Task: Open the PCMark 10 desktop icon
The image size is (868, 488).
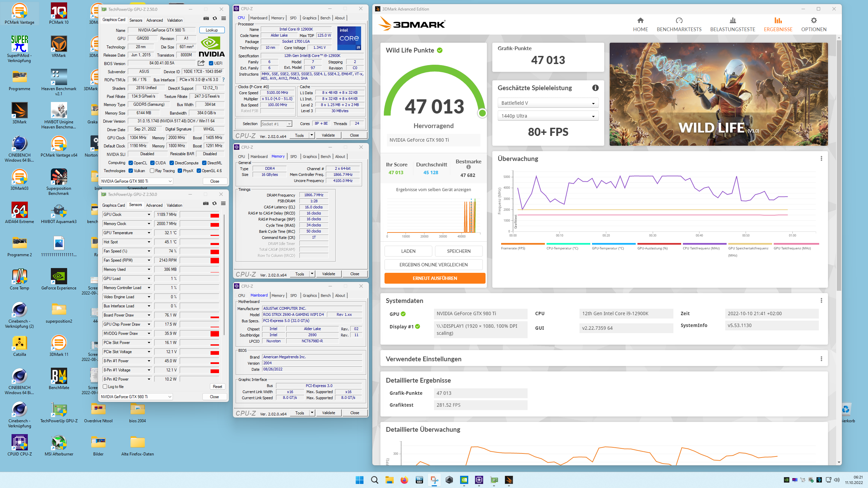Action: pos(59,14)
